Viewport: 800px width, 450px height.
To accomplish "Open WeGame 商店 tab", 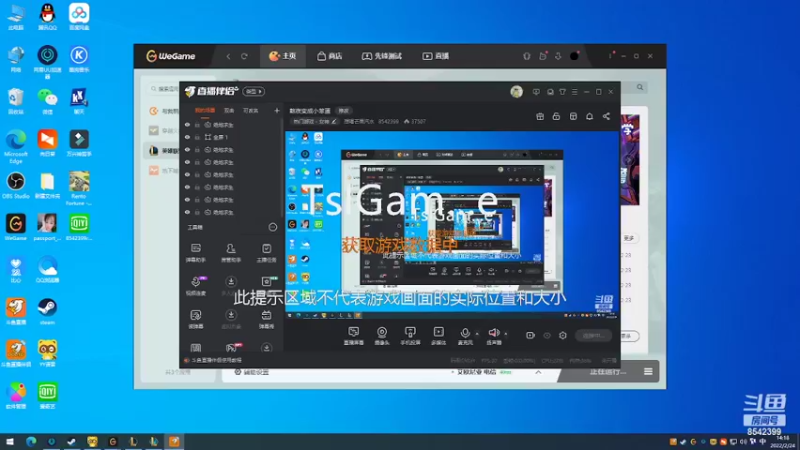I will (330, 56).
